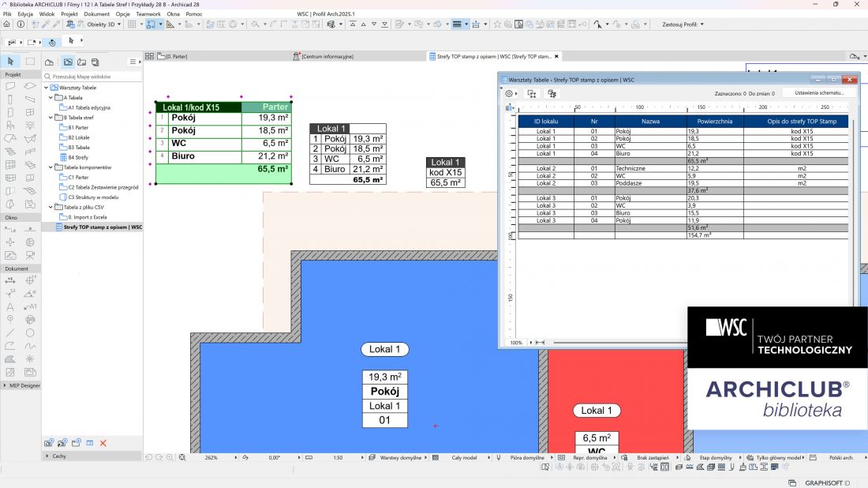Delete view with red X icon

pos(103,443)
